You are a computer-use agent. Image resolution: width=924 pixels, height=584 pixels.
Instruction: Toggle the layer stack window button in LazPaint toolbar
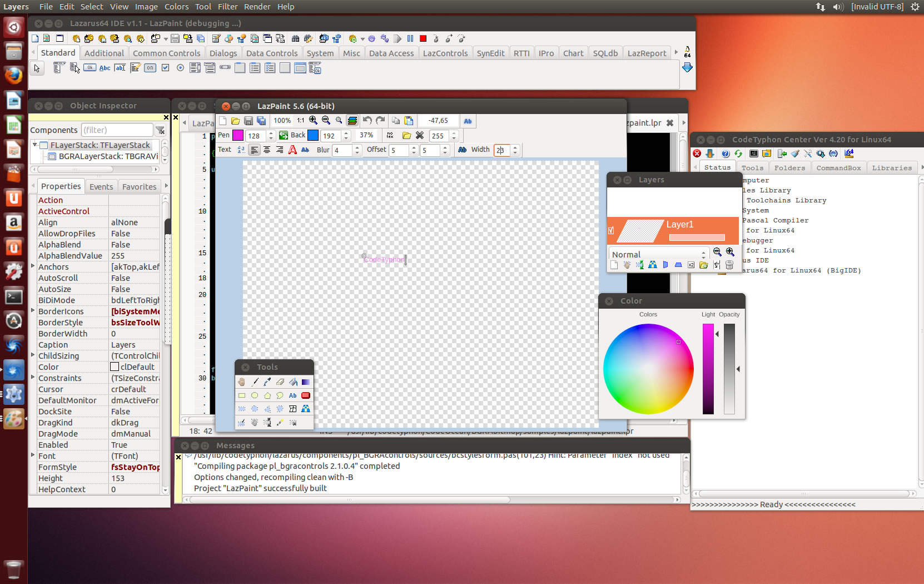tap(352, 121)
